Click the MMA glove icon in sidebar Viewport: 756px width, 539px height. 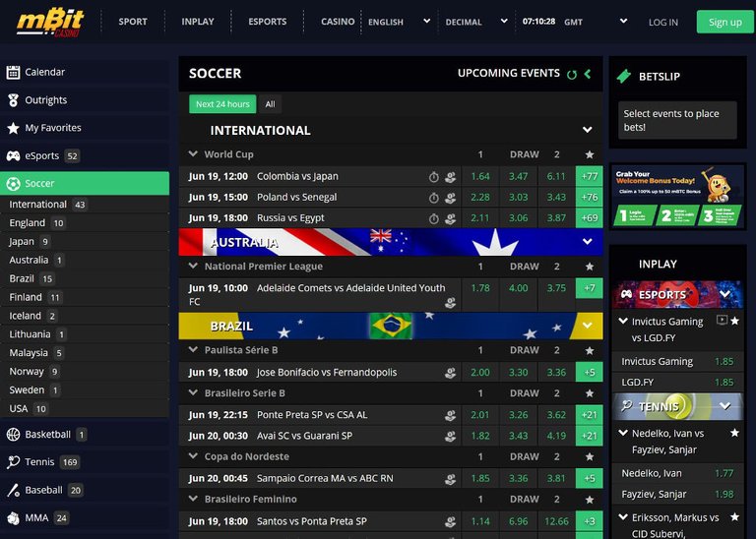13,518
